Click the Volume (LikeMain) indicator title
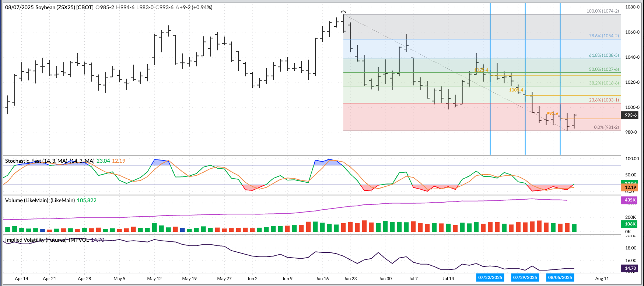 click(40, 200)
